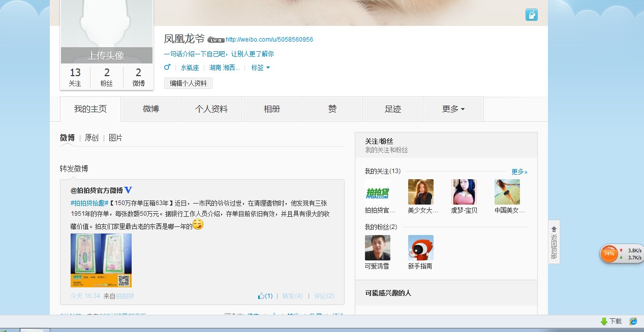Image resolution: width=644 pixels, height=332 pixels.
Task: Click the 我的关注(13) label
Action: (383, 171)
